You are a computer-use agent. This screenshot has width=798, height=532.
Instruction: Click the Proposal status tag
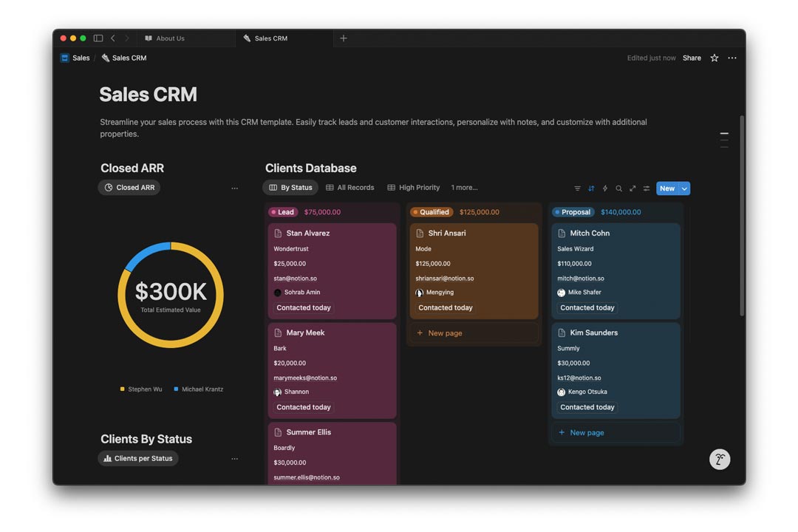pyautogui.click(x=573, y=212)
